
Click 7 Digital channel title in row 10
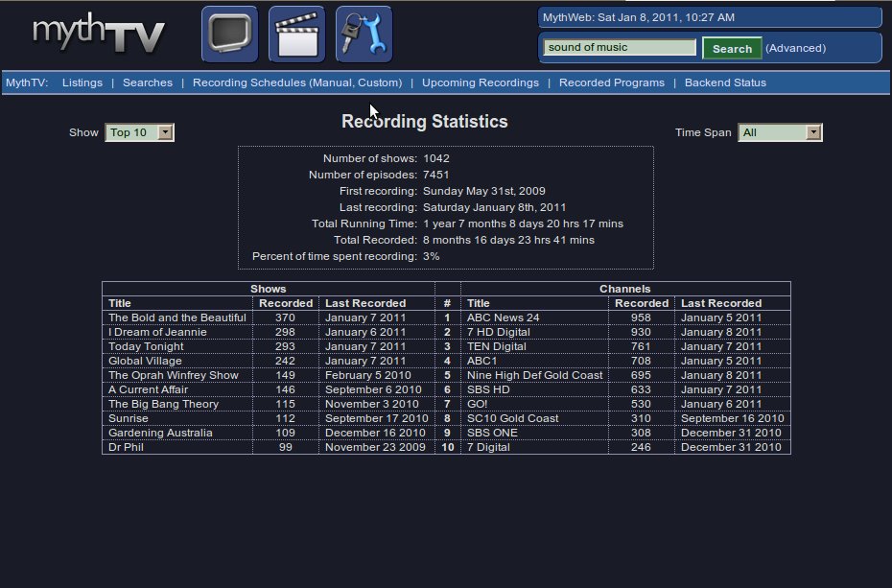(x=488, y=447)
